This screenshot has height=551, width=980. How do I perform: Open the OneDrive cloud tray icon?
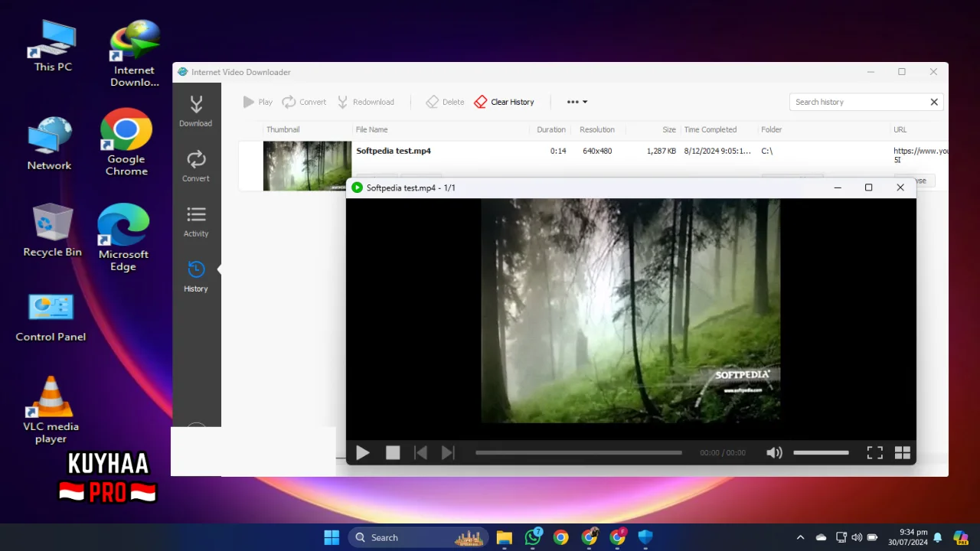[x=822, y=537]
